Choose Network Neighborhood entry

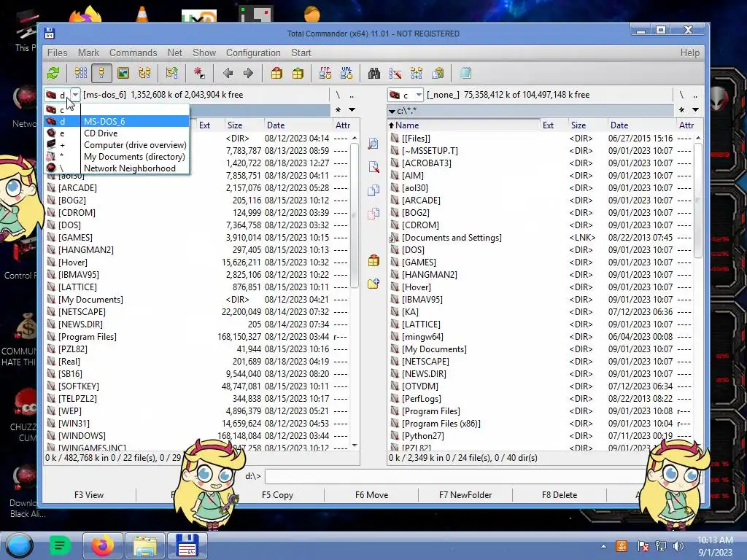[117, 168]
